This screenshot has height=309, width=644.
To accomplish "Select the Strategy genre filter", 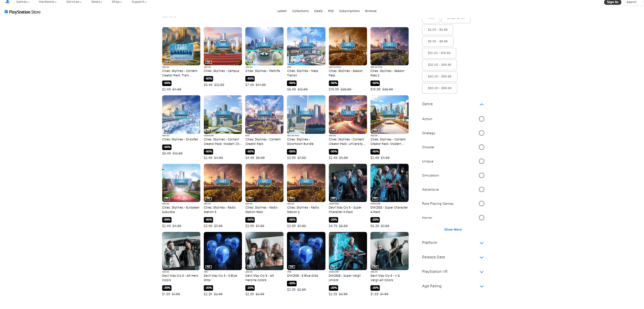I will 481,133.
